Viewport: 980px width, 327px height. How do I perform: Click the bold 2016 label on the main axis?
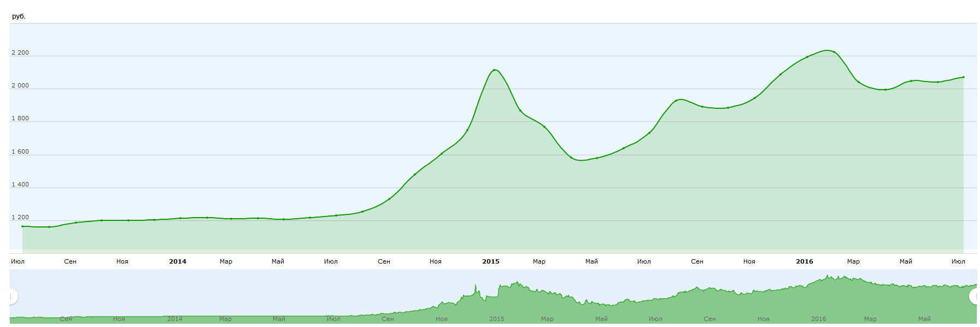[x=804, y=261]
